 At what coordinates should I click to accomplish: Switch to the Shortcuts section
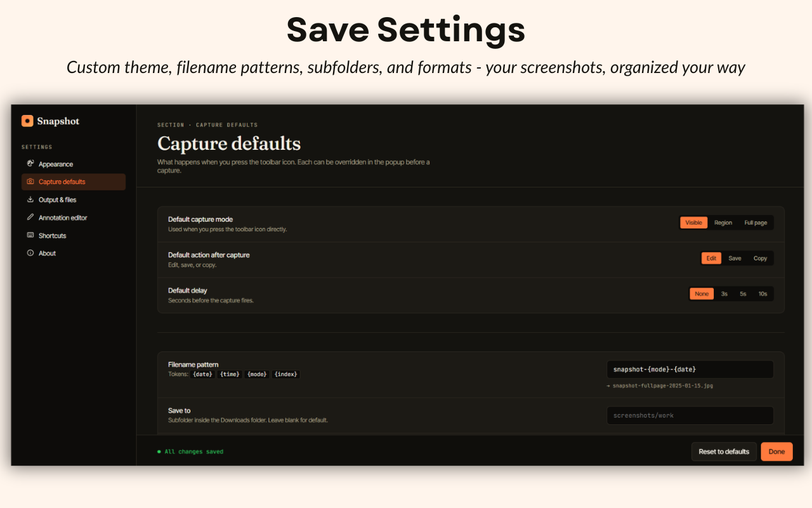pos(74,235)
